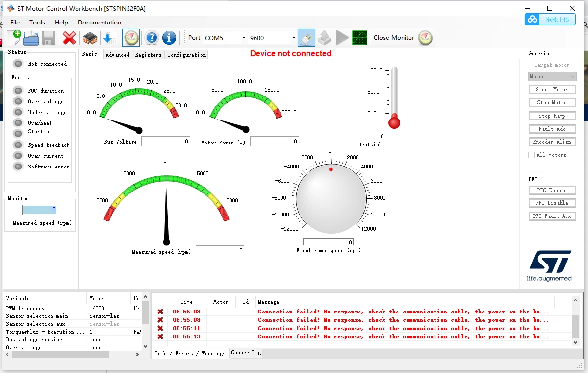Screen dimensions: 588x384
Task: Click the Stop Motor button
Action: pos(552,102)
